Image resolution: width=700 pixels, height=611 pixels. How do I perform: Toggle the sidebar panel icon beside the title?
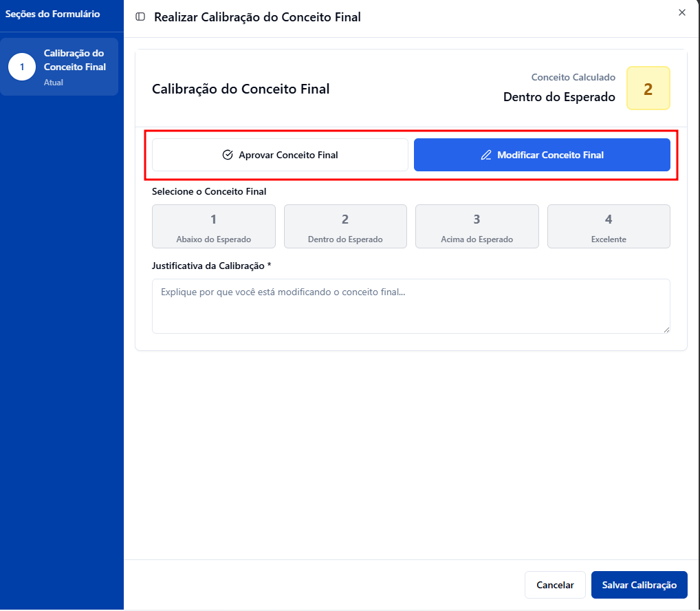[140, 17]
